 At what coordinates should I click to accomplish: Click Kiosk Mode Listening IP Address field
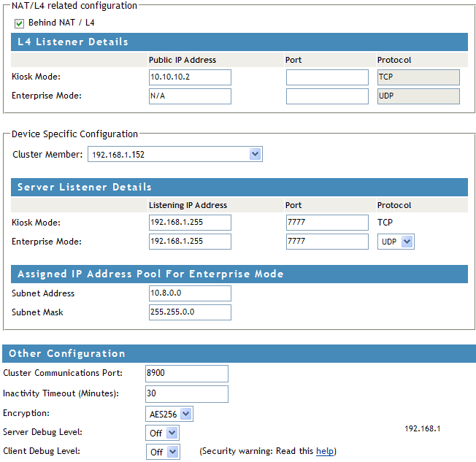[x=190, y=223]
